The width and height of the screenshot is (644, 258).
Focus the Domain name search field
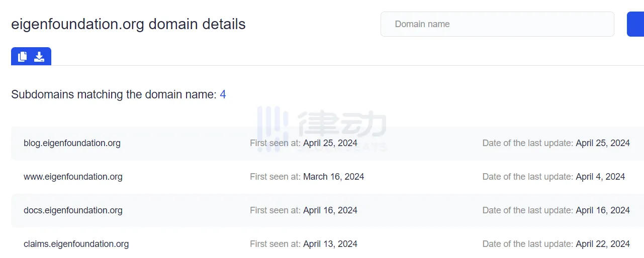497,24
